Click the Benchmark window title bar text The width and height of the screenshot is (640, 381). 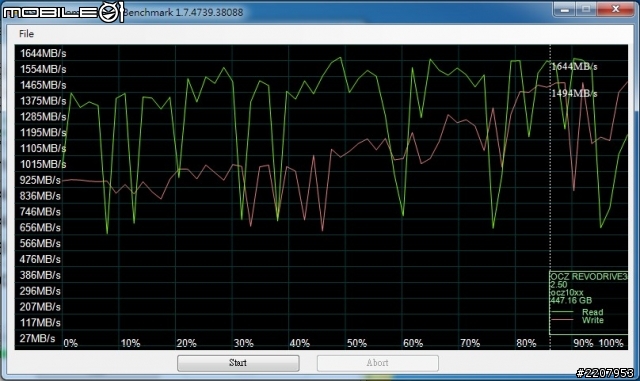[x=183, y=13]
